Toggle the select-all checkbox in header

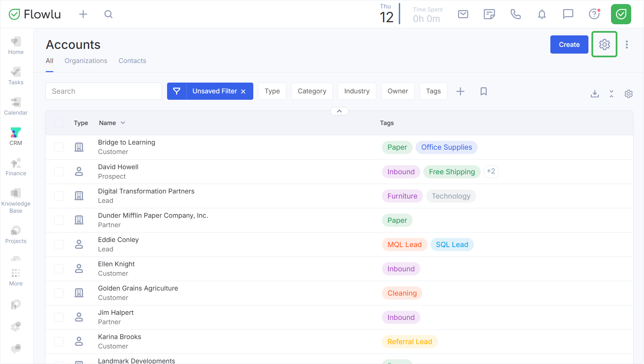59,123
